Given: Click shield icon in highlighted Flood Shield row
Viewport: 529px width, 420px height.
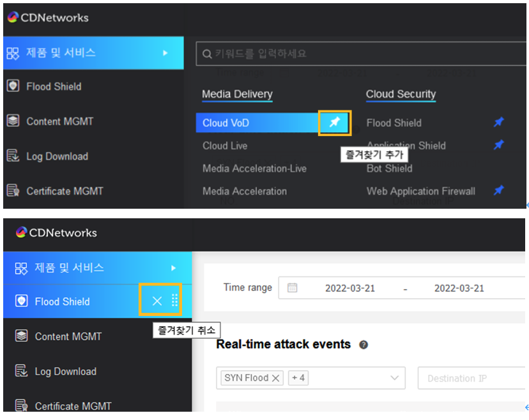Looking at the screenshot, I should (21, 301).
